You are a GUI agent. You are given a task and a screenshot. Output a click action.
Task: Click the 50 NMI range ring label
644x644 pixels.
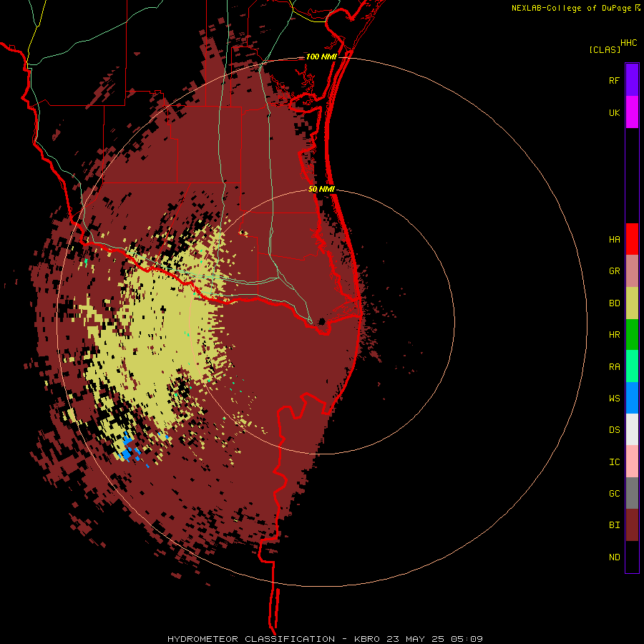tap(321, 189)
